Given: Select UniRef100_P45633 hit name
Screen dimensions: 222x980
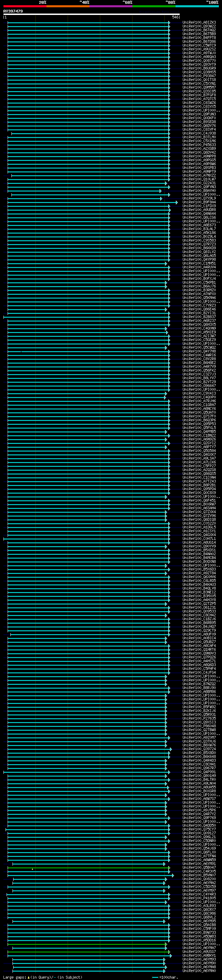Looking at the screenshot, I should click(x=199, y=145).
